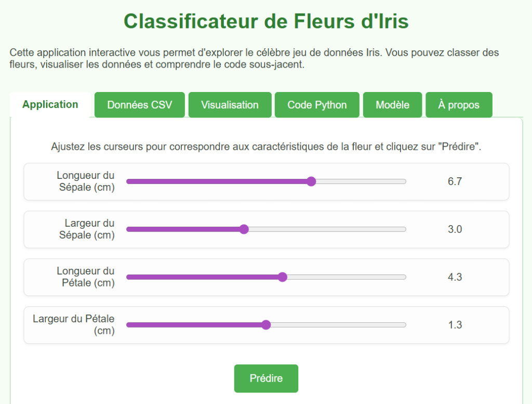Click the Largeur du Pétale (cm) label
Viewport: 532px width, 404px height.
(x=74, y=325)
